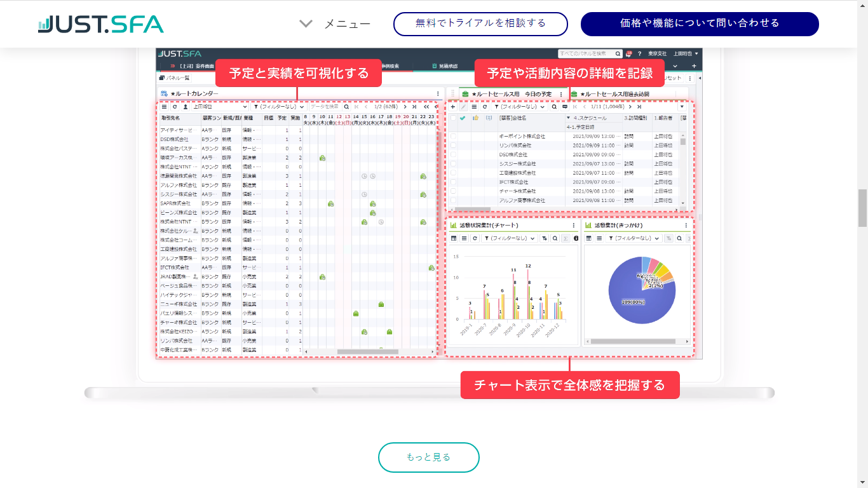Open the list menu icon in 今日の予定
The image size is (868, 488).
[x=474, y=107]
